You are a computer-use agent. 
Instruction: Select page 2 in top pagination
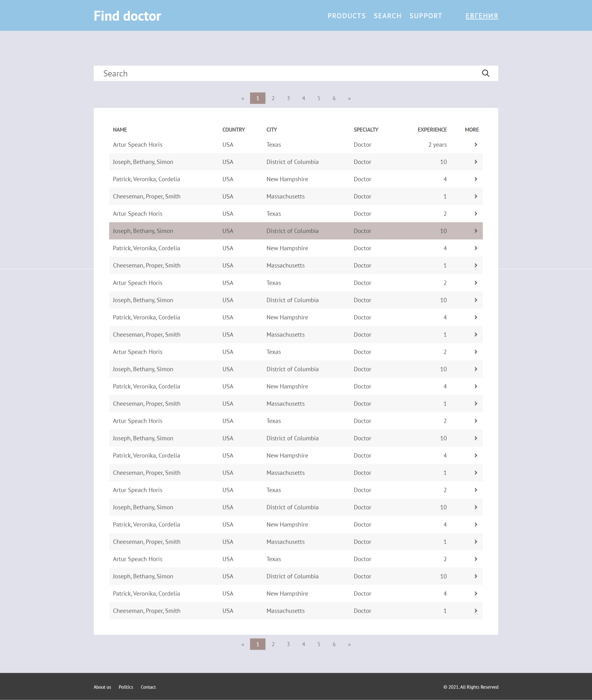click(273, 98)
